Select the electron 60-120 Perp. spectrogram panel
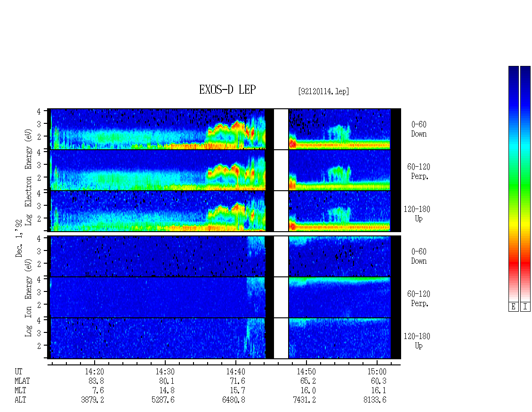The height and width of the screenshot is (412, 532). 224,170
